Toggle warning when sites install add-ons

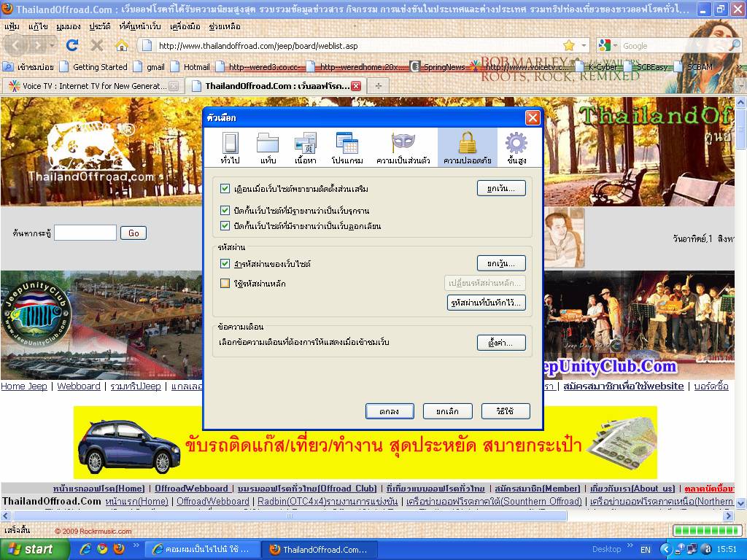coord(225,189)
